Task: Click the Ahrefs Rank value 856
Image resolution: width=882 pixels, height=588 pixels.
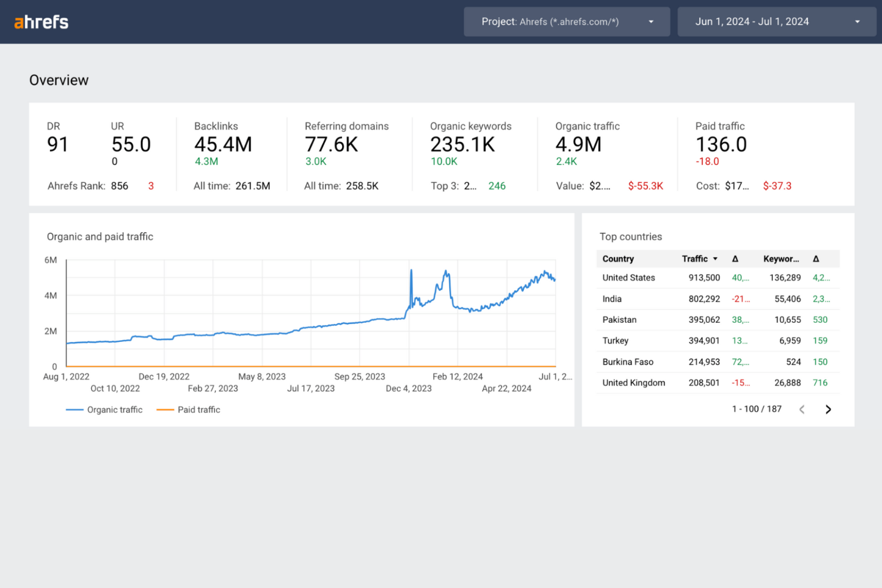Action: [x=120, y=186]
